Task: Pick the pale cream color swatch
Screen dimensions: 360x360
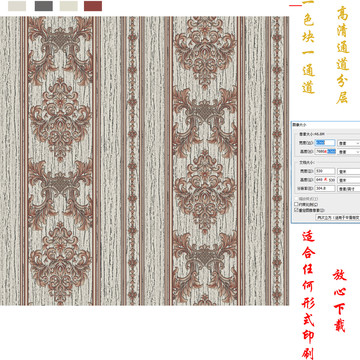Action: tap(69, 6)
